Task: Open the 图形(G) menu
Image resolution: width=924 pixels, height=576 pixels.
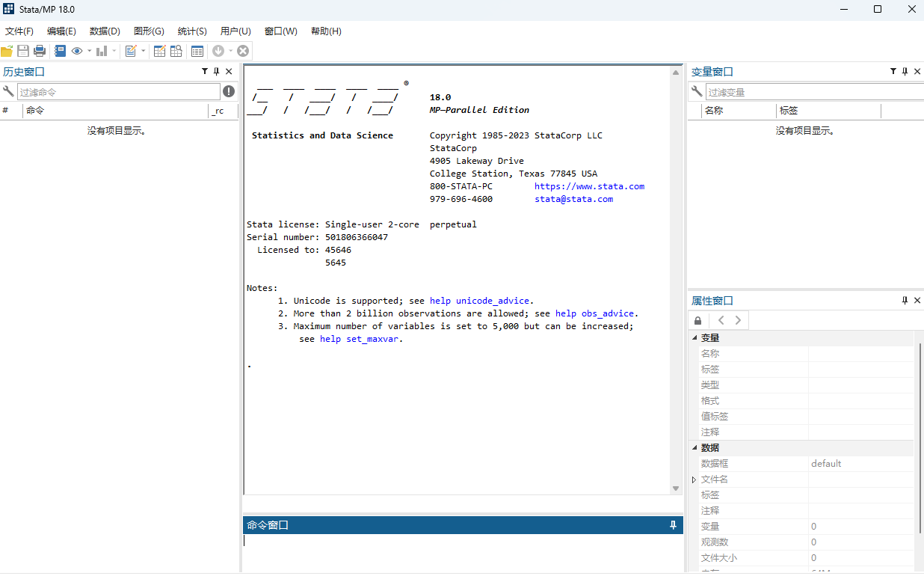Action: [149, 31]
